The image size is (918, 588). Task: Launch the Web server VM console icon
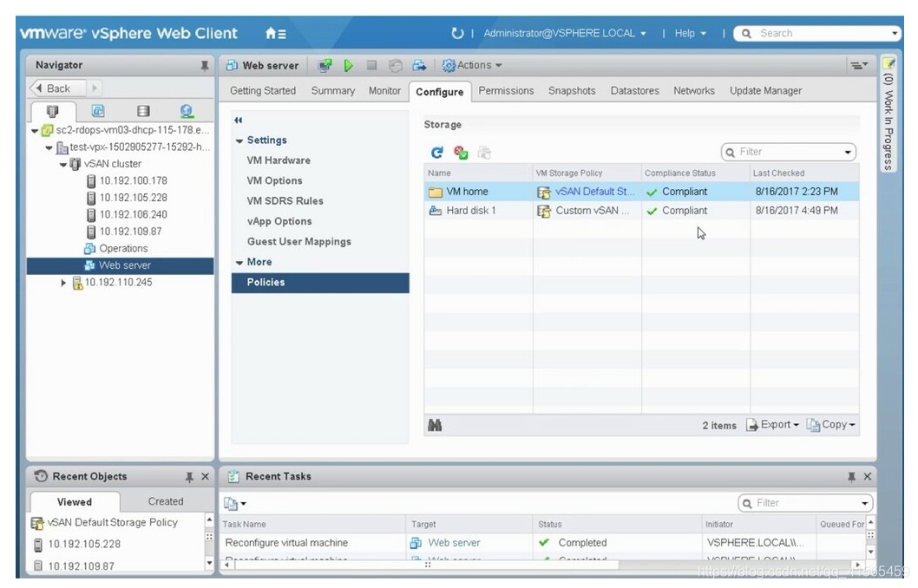pyautogui.click(x=325, y=66)
